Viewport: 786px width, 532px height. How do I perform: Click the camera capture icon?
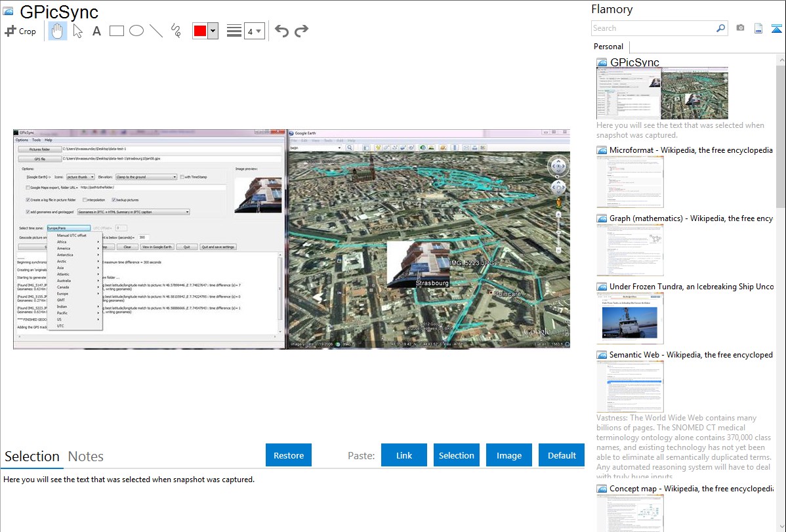click(740, 28)
